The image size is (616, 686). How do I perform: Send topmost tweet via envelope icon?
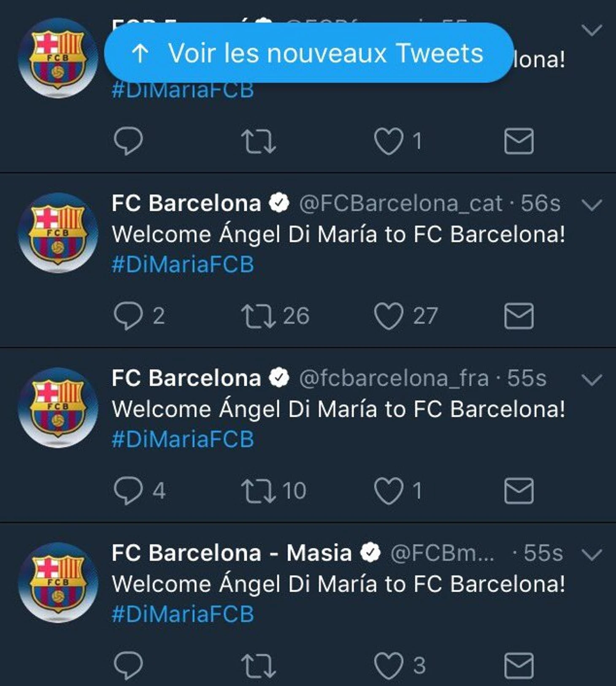(x=519, y=141)
